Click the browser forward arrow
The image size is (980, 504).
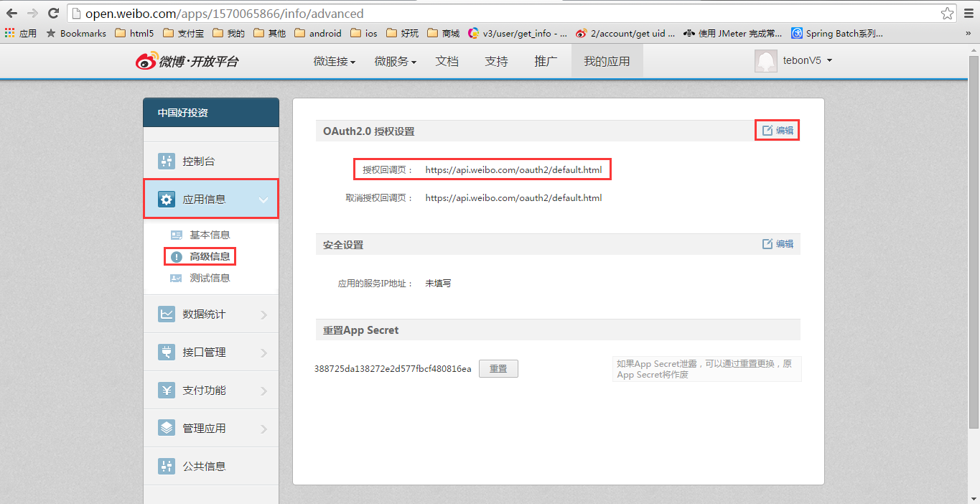(x=32, y=13)
